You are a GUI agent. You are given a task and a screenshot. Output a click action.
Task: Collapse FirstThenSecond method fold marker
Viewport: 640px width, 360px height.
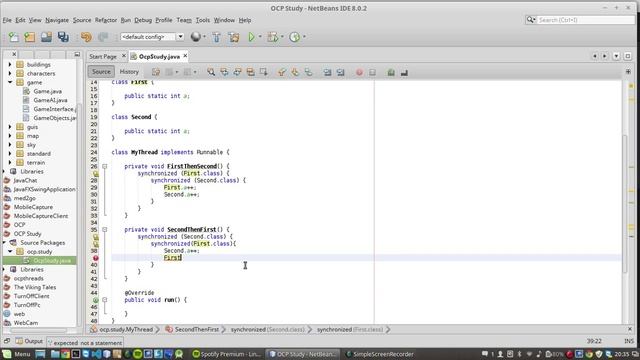pos(104,166)
